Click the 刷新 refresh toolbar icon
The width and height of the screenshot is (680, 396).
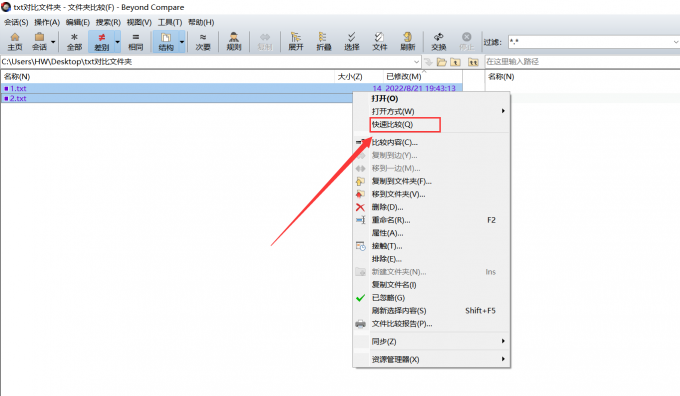[x=408, y=42]
